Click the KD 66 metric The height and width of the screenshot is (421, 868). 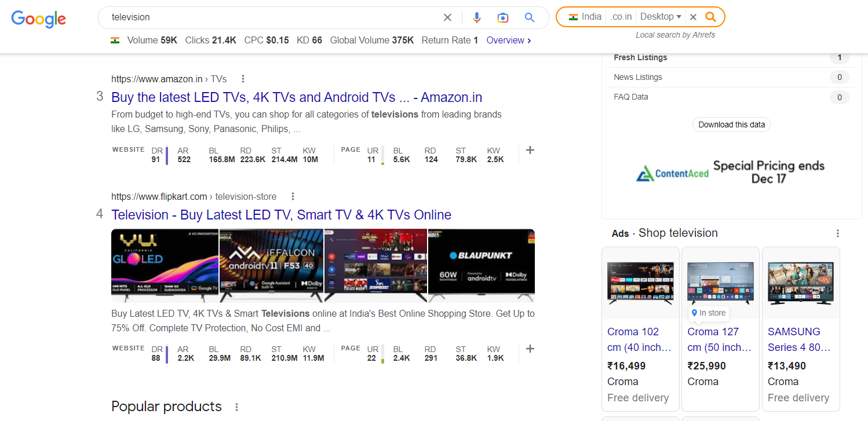[309, 40]
